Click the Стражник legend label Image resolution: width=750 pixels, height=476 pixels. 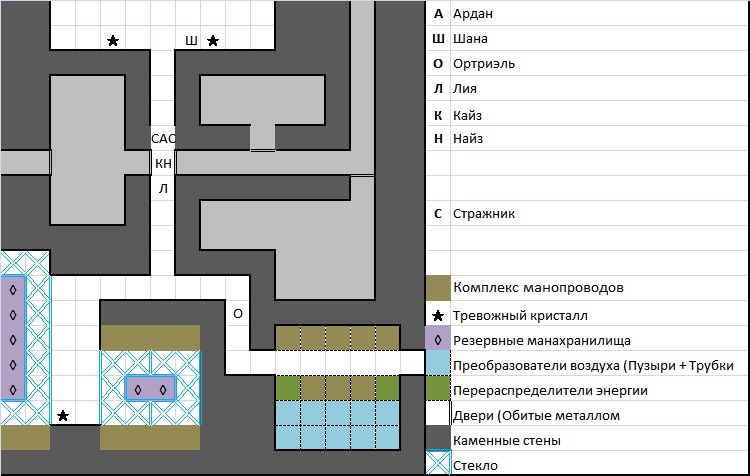(484, 214)
